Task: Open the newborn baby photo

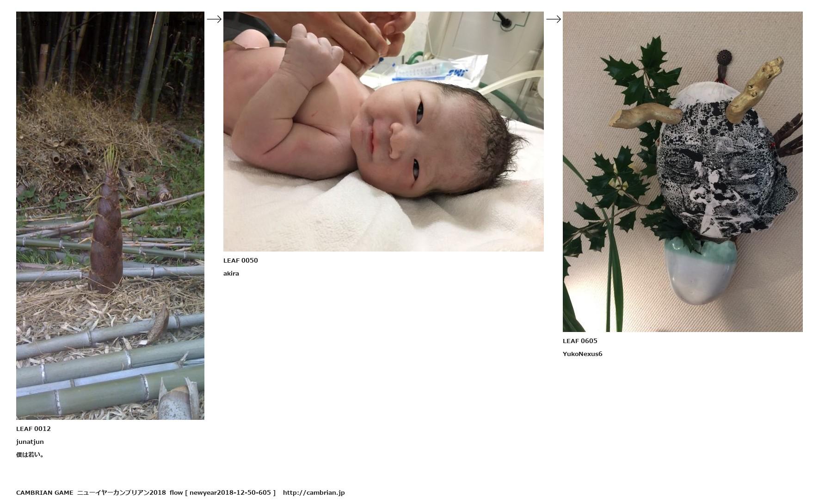Action: coord(383,131)
